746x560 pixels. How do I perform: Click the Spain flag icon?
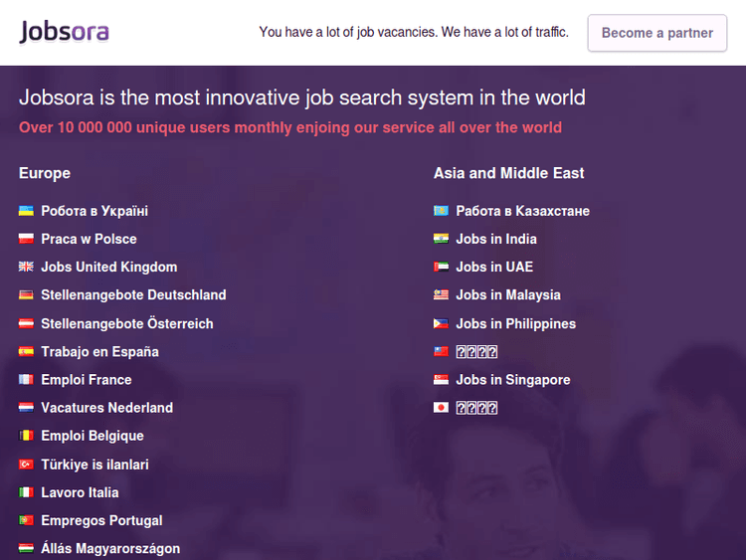click(26, 351)
